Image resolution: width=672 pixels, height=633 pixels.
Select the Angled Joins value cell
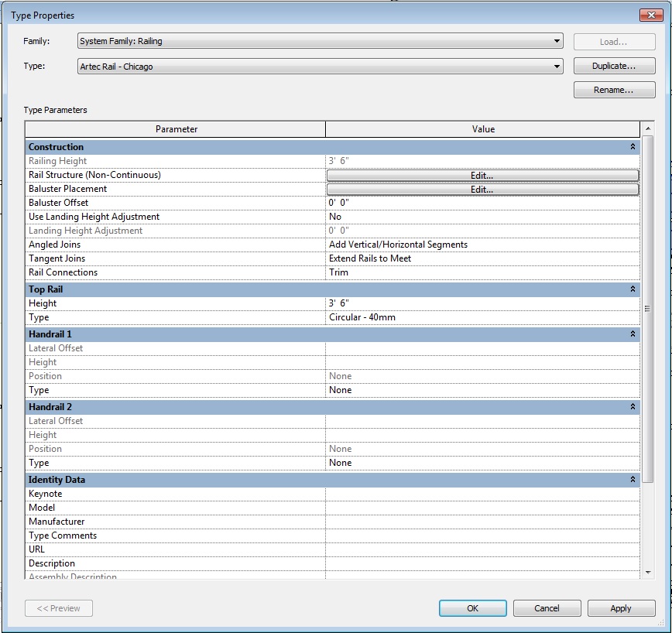482,245
